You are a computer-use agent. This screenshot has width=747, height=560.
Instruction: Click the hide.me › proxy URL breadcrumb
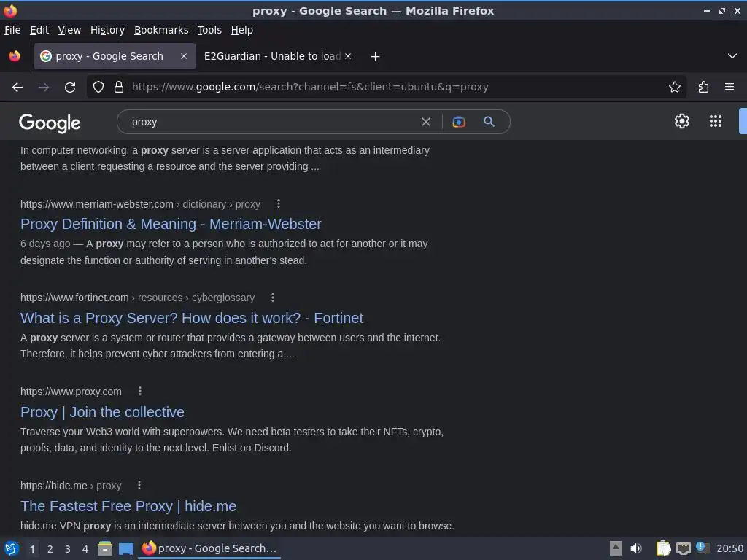pos(71,486)
